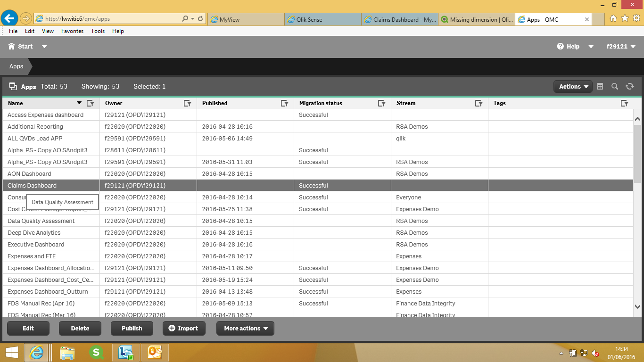Filter the Owner column

click(x=188, y=103)
